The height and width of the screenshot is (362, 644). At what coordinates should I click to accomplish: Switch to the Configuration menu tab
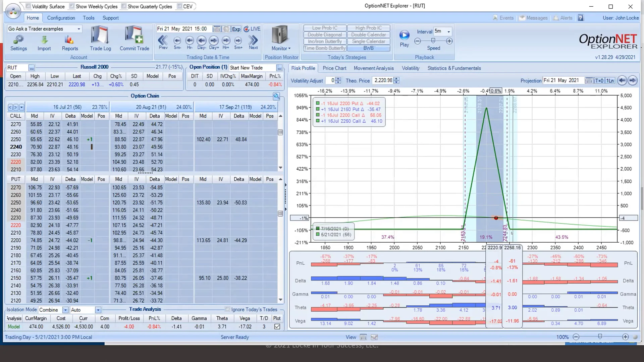(x=61, y=18)
